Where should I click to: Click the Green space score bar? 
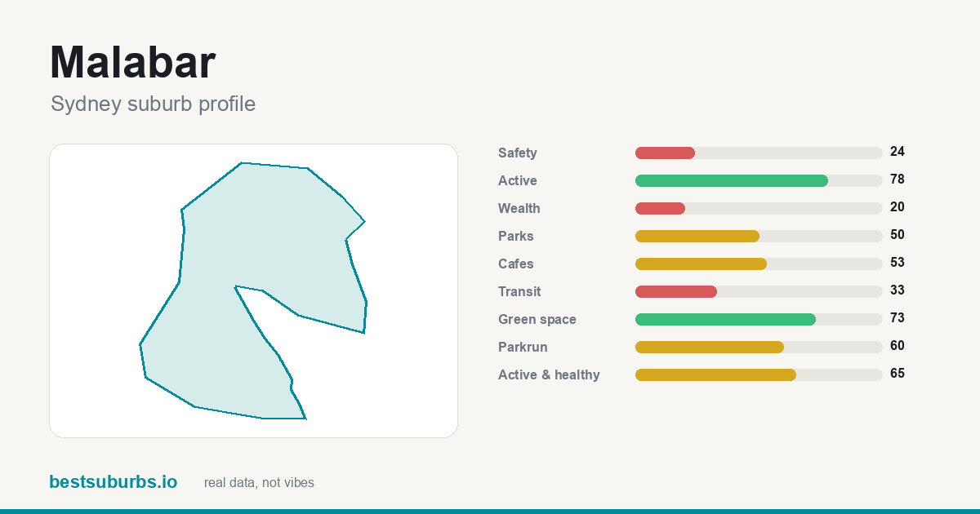759,319
